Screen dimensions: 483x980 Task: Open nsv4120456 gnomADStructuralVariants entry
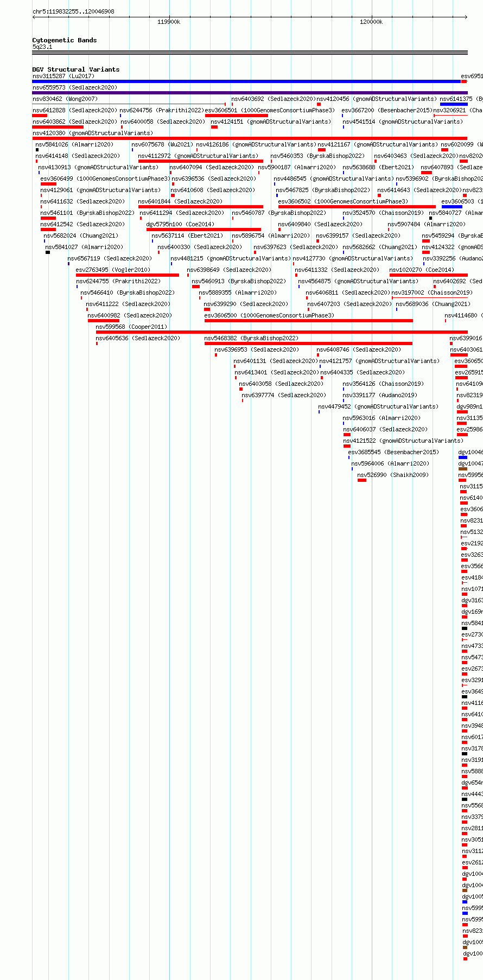coord(377,99)
